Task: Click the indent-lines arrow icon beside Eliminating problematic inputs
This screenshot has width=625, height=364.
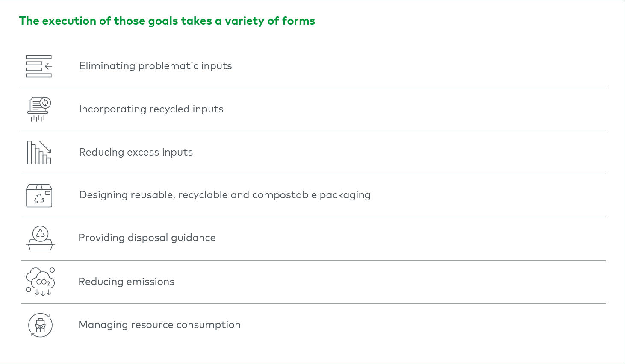Action: pos(39,66)
